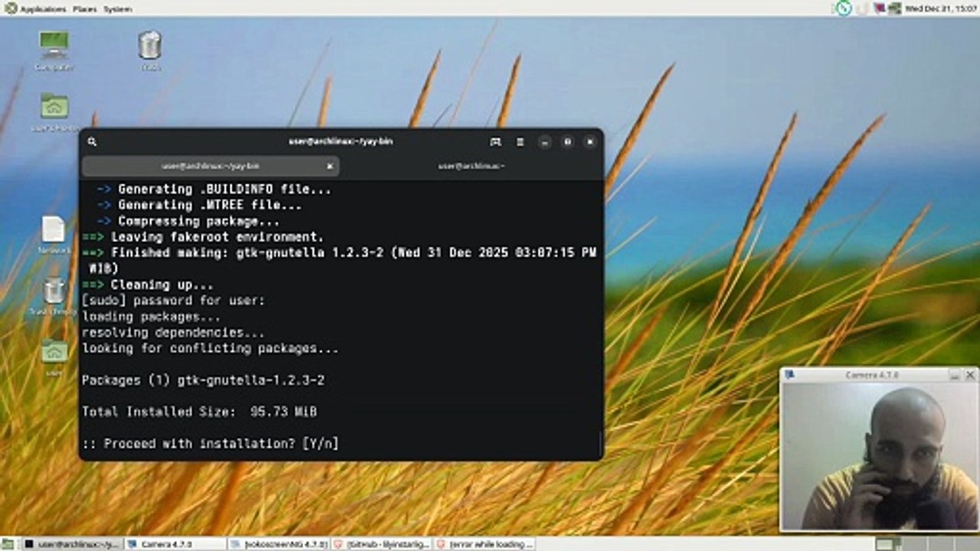Image resolution: width=980 pixels, height=551 pixels.
Task: Open the terminal hamburger menu
Action: pos(520,142)
